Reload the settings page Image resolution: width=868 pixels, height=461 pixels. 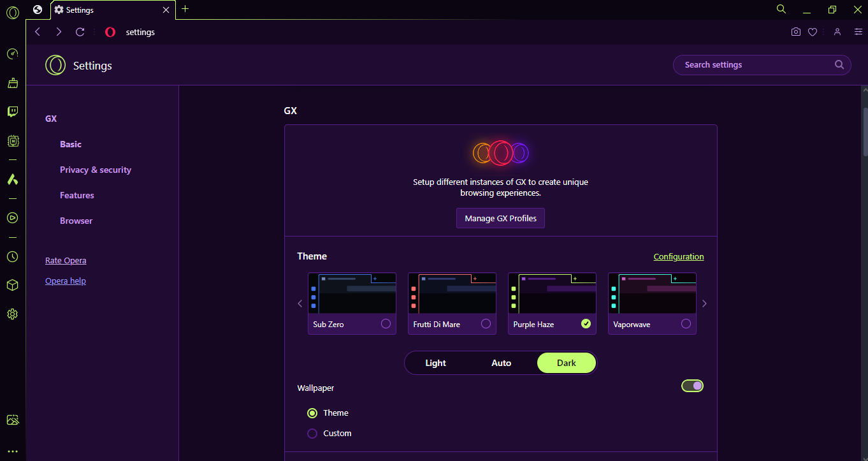point(80,32)
